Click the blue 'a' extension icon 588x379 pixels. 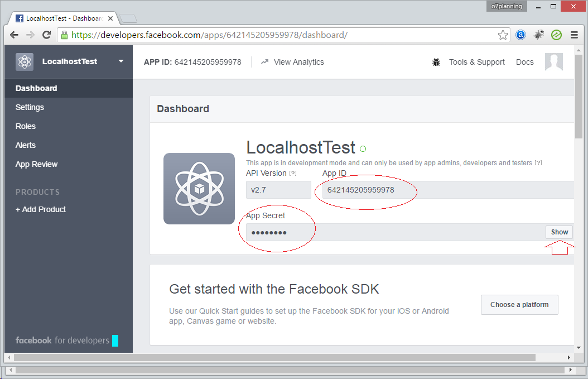point(520,35)
